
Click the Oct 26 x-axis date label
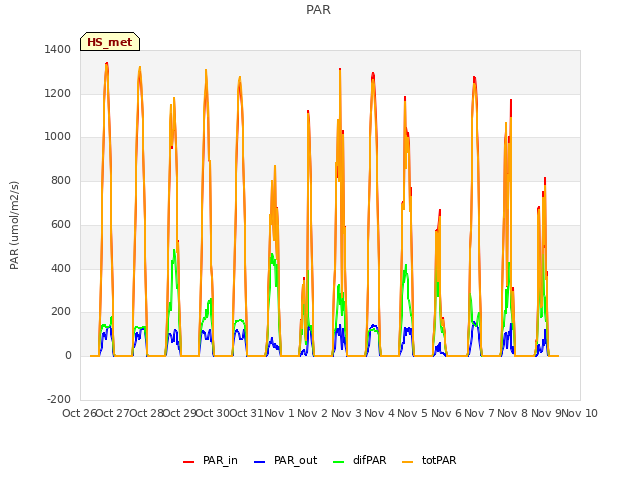click(79, 413)
